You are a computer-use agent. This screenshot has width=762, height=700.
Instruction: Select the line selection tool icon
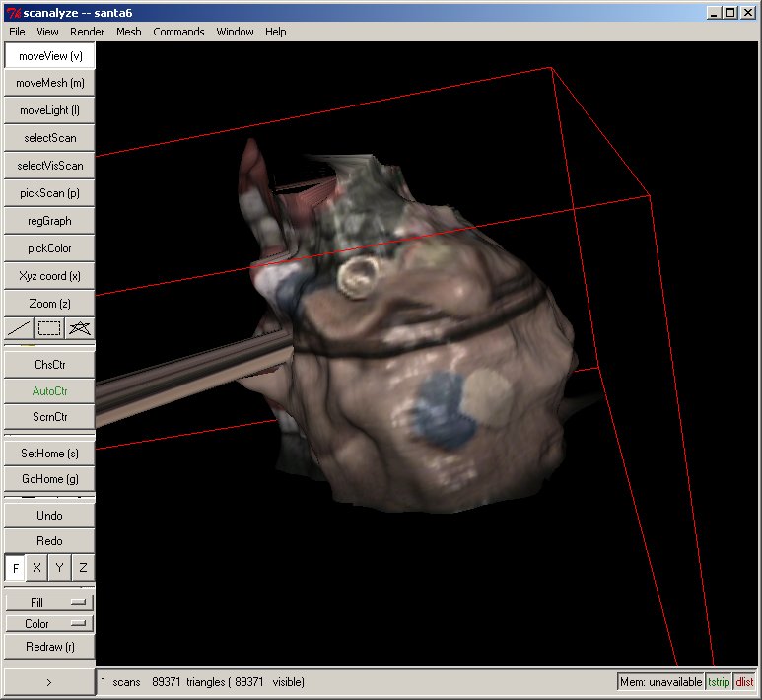(19, 328)
